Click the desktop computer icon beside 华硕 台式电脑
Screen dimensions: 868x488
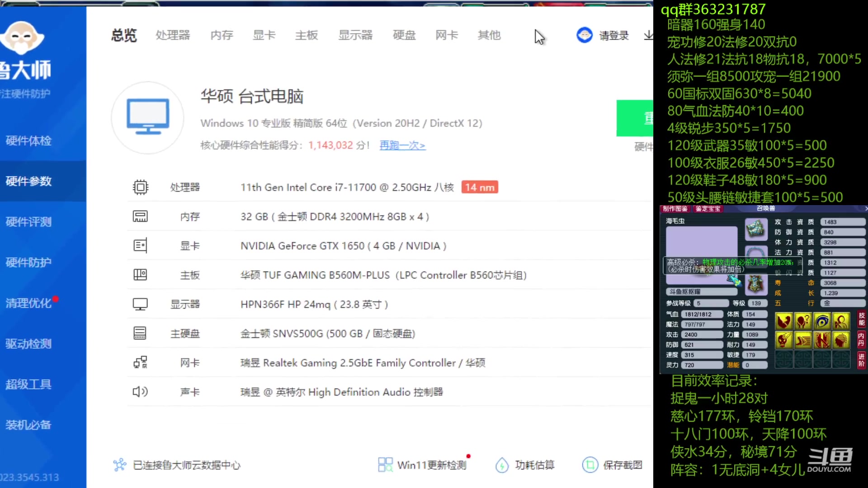[x=148, y=117]
